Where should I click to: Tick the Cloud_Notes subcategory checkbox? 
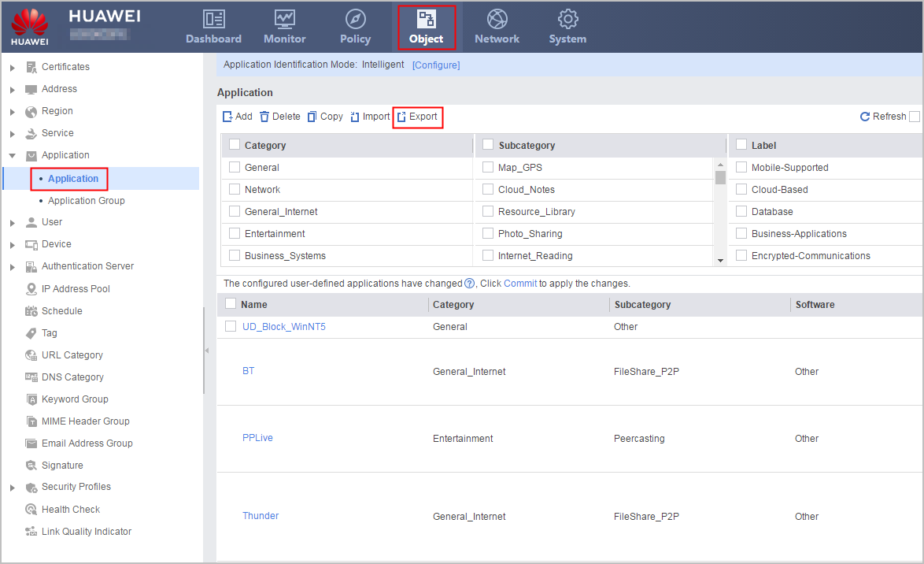tap(488, 189)
